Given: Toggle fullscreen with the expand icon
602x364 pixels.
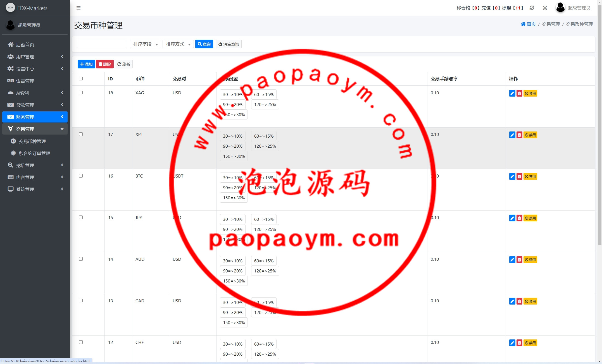Looking at the screenshot, I should (x=545, y=8).
